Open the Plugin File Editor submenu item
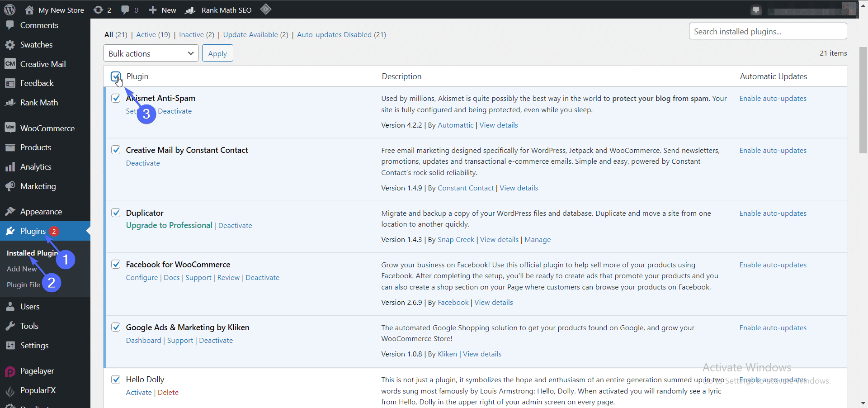 [24, 285]
